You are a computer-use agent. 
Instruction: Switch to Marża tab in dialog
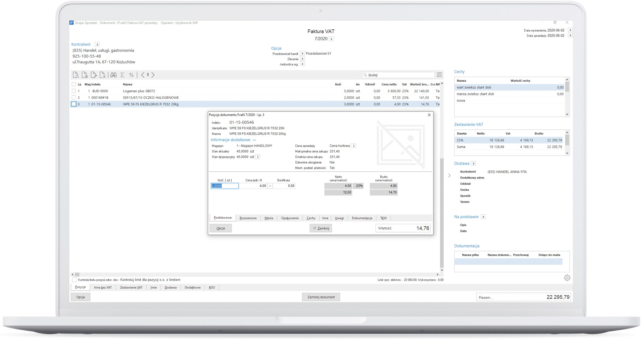click(269, 218)
